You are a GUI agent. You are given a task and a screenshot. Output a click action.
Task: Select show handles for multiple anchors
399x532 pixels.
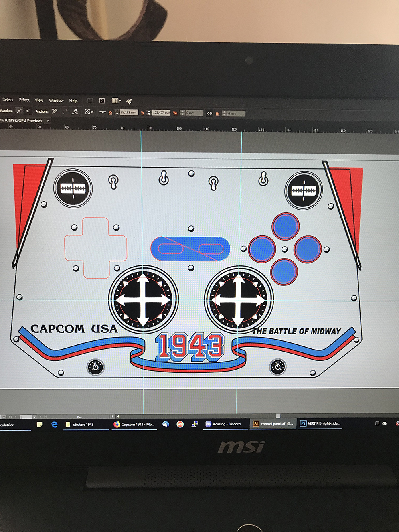point(19,111)
